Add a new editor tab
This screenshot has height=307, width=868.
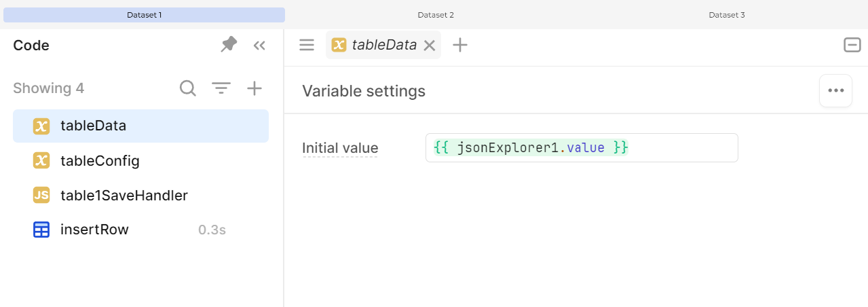460,45
